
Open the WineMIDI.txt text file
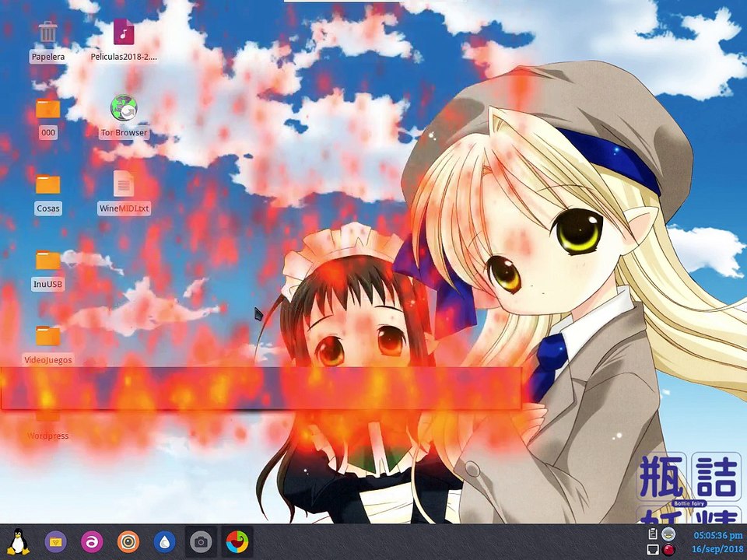pos(124,184)
